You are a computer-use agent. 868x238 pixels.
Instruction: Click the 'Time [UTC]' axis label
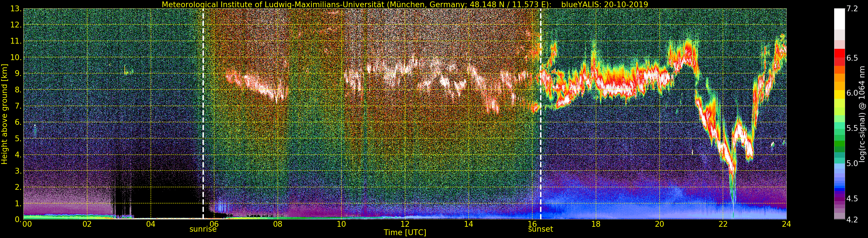pyautogui.click(x=405, y=233)
